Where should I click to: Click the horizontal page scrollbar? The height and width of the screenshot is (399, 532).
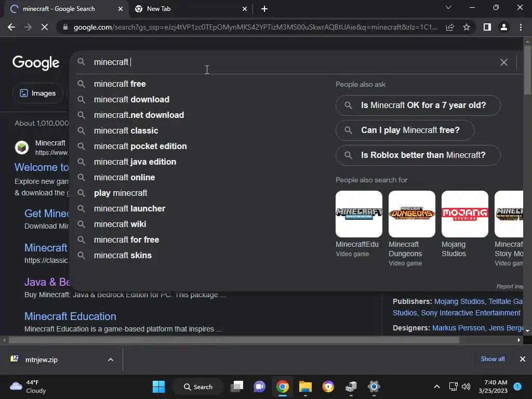(x=233, y=340)
